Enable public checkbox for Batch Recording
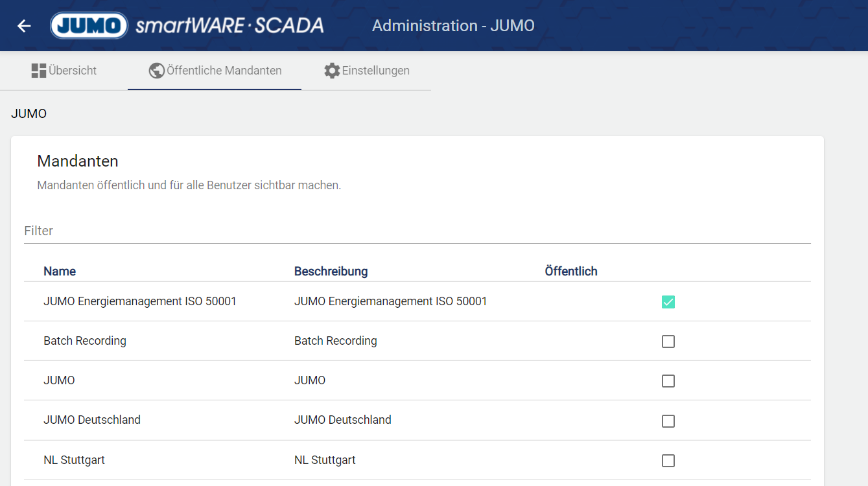868x486 pixels. pyautogui.click(x=668, y=341)
